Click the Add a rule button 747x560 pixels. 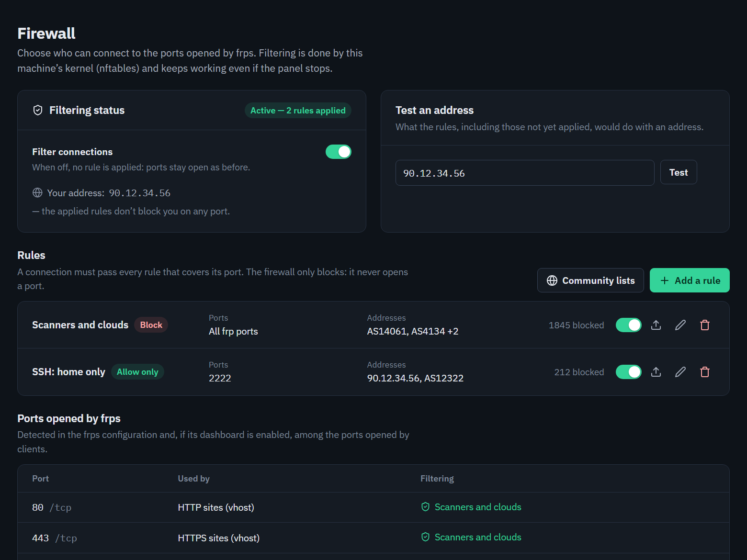(x=690, y=280)
